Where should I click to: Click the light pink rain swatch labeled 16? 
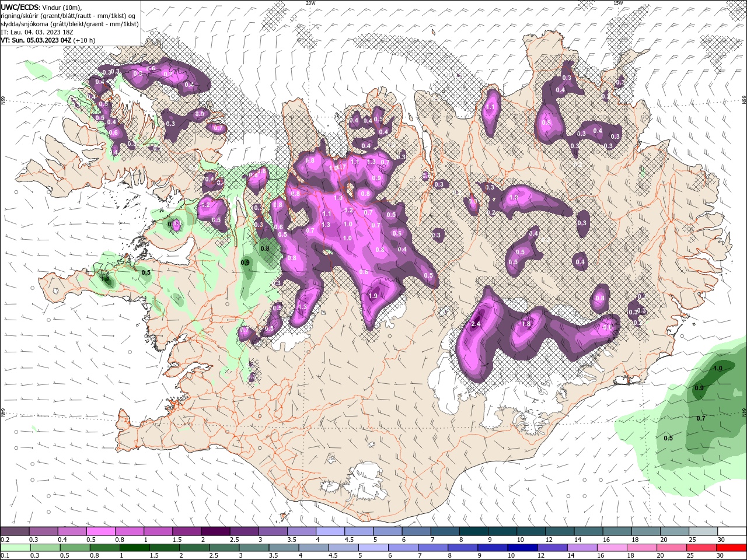click(612, 548)
